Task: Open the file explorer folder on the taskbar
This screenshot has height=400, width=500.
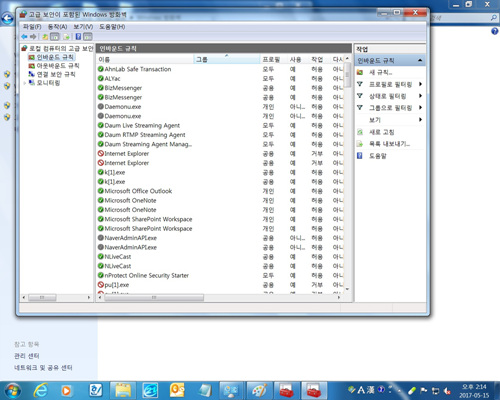Action: coord(123,390)
